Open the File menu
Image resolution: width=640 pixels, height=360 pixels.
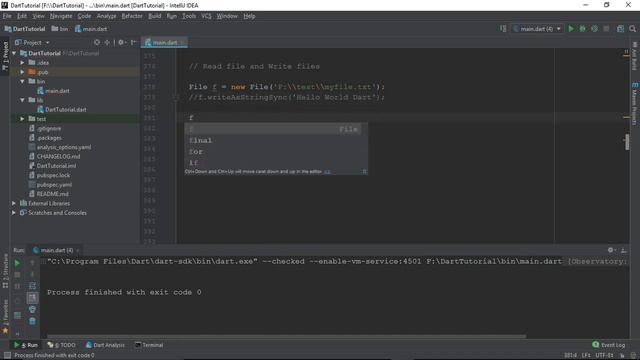(7, 16)
